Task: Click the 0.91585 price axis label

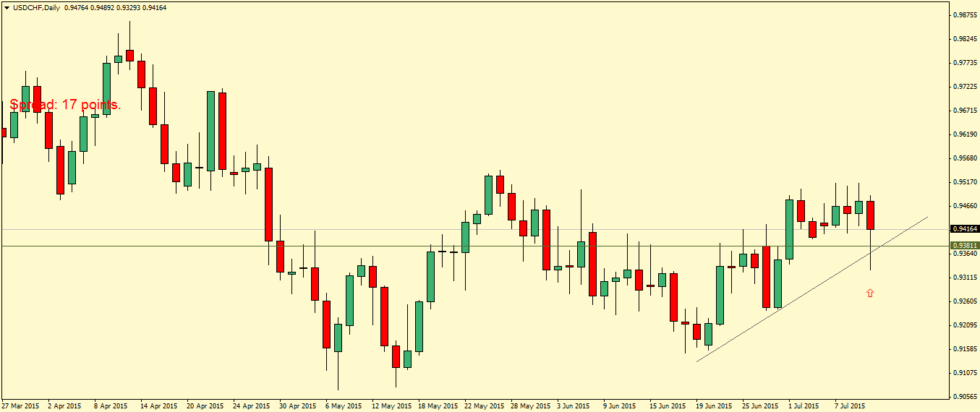Action: point(966,348)
